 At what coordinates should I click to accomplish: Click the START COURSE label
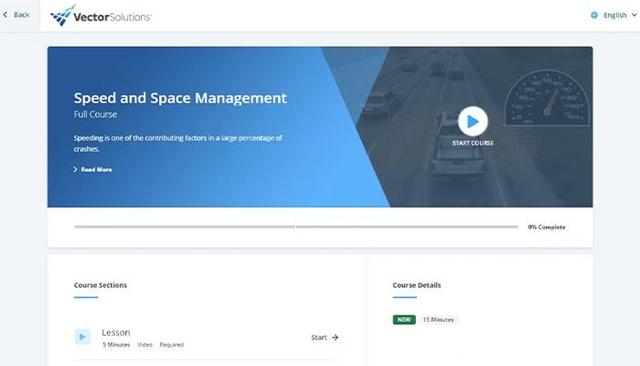click(x=473, y=143)
